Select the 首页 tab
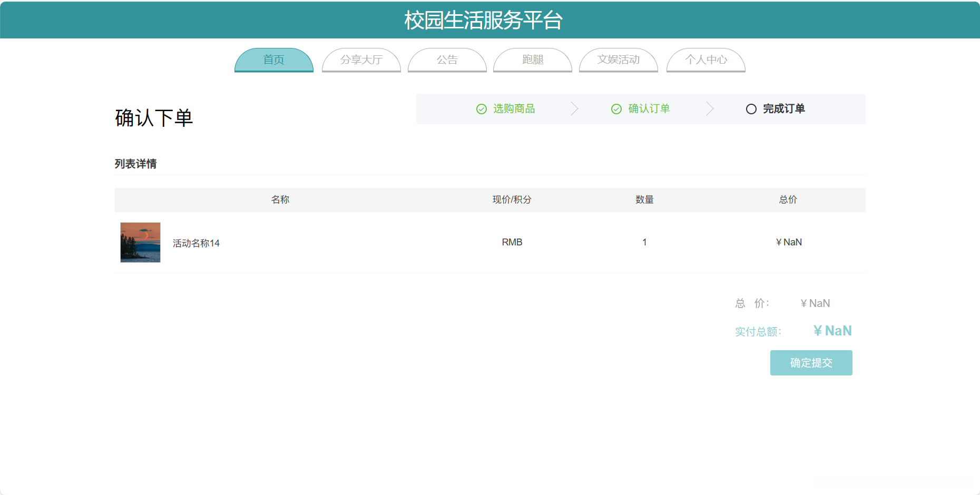This screenshot has width=980, height=495. (x=273, y=60)
